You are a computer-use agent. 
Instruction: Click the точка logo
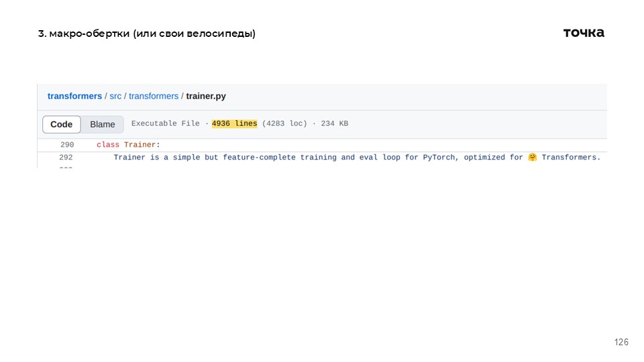[x=584, y=33]
